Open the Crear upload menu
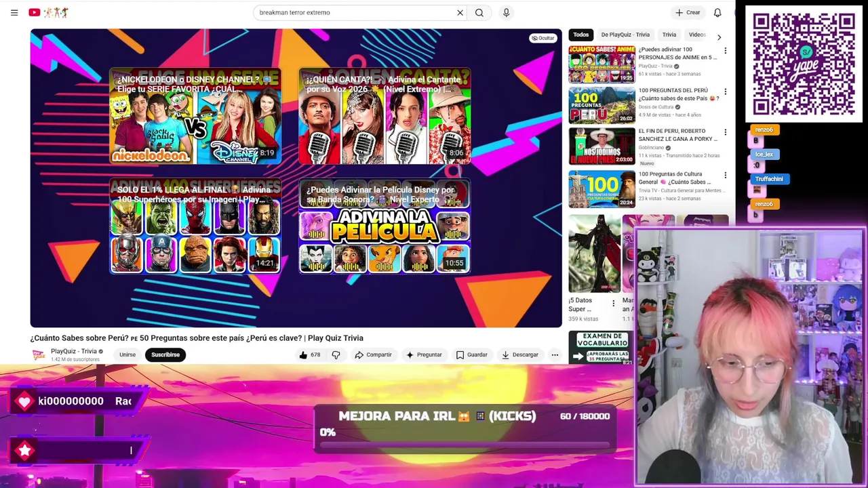The width and height of the screenshot is (868, 488). (687, 12)
